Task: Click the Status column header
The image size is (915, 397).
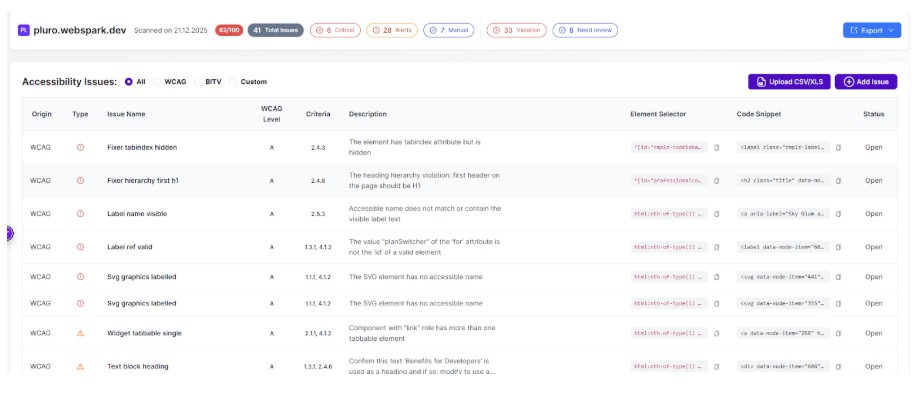Action: [874, 114]
